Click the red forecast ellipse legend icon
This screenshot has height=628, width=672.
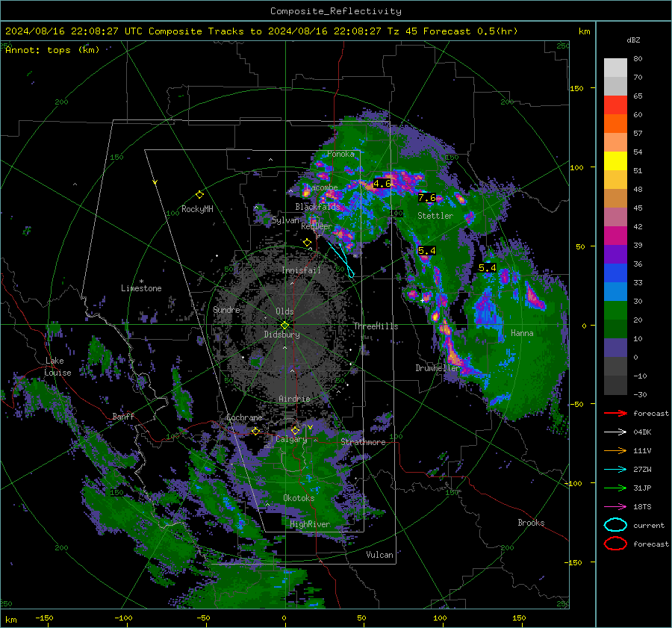coord(615,544)
